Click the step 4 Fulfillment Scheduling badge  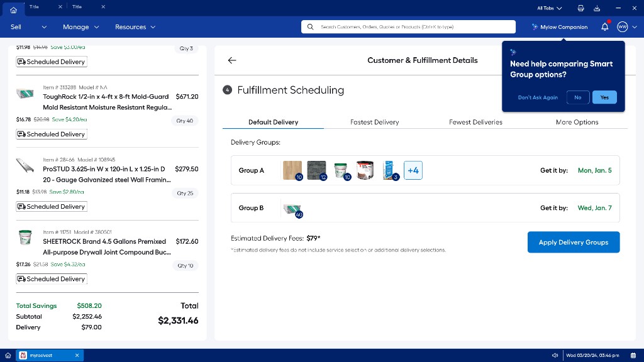[227, 90]
